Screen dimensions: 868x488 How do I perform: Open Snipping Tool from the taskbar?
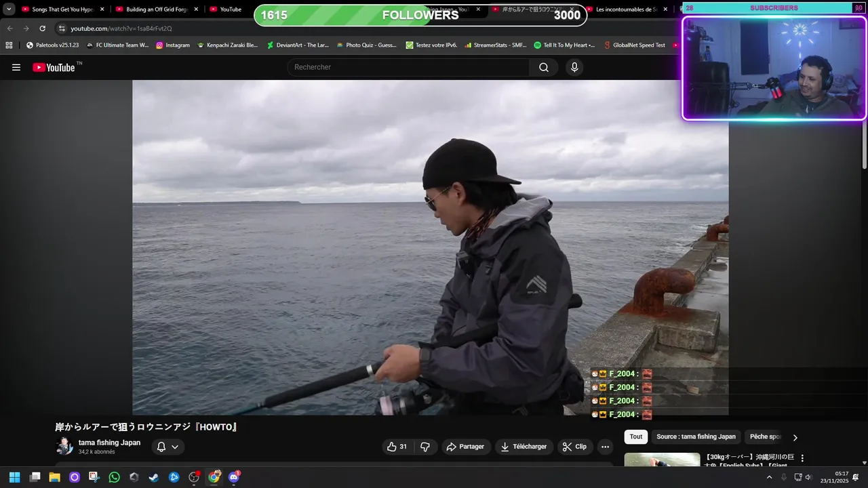click(94, 477)
